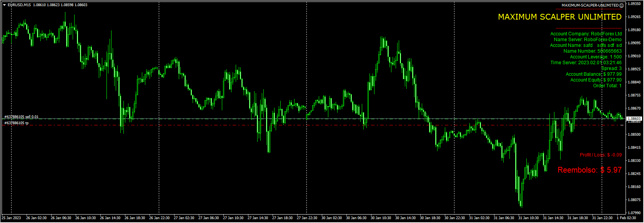
Task: Click the Time Server timestamp line
Action: [586, 63]
